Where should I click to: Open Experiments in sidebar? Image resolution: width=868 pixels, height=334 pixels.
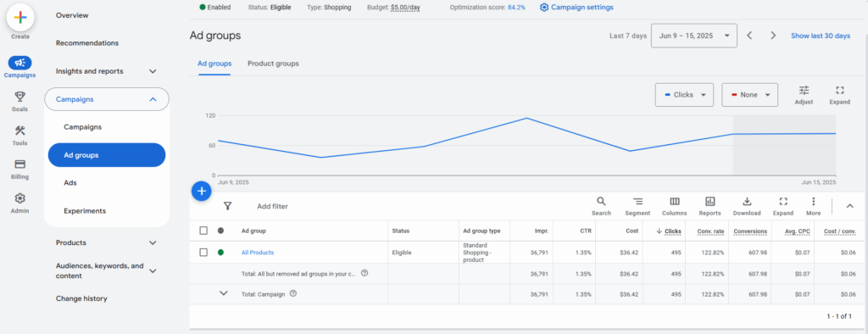click(85, 211)
